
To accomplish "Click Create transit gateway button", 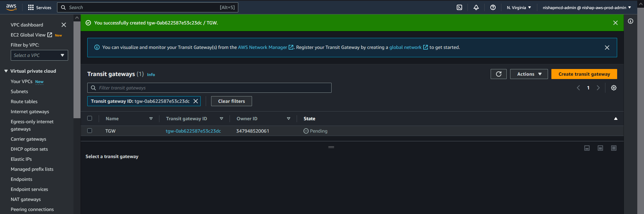I will point(584,74).
